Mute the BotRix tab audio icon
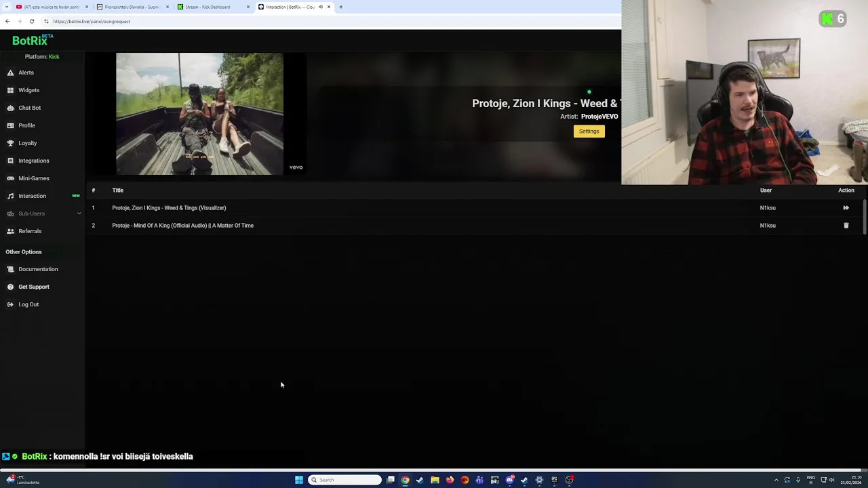The image size is (868, 488). tap(321, 7)
